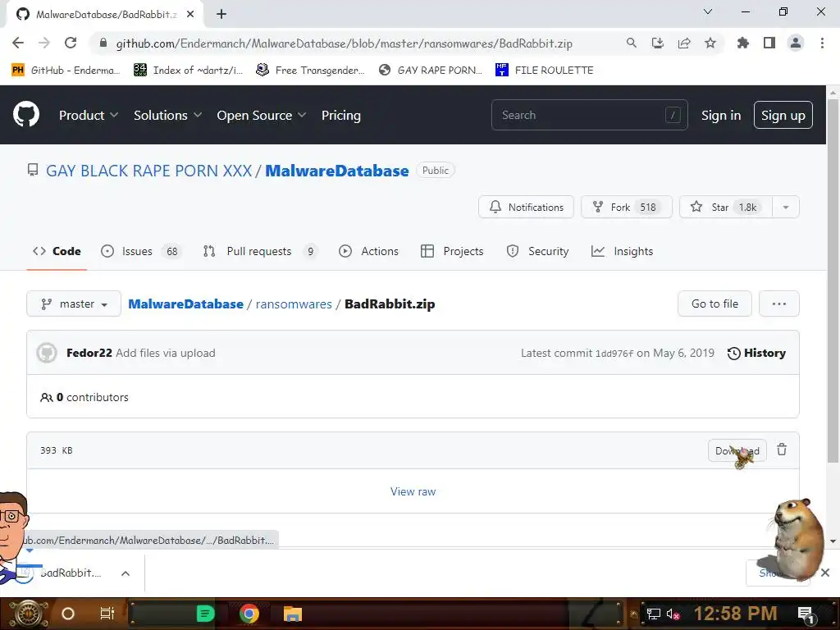Open the zoom magnifier icon in address bar
This screenshot has width=840, height=630.
point(632,43)
